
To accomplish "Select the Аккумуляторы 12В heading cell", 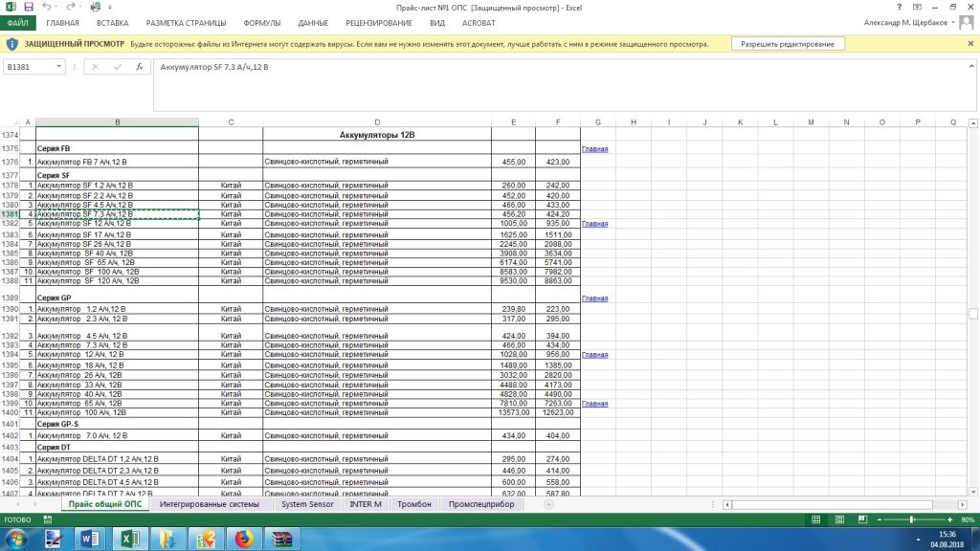I will pos(377,134).
